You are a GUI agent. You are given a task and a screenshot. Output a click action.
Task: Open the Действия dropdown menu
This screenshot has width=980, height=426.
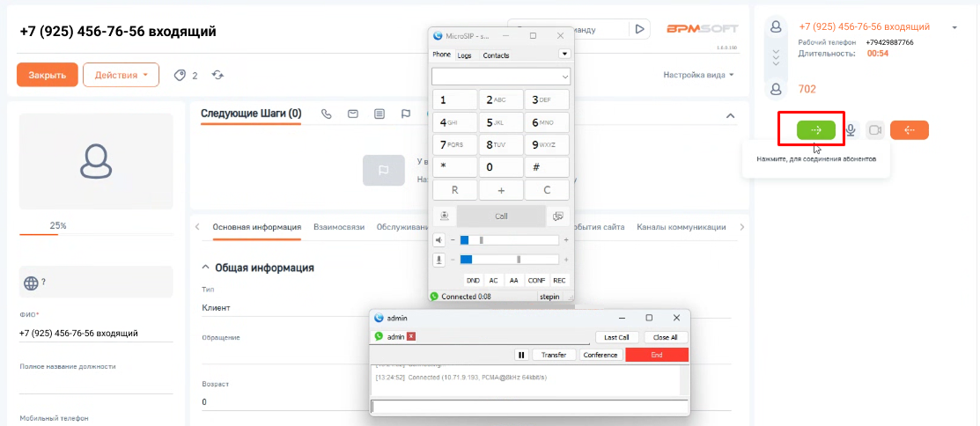click(121, 76)
